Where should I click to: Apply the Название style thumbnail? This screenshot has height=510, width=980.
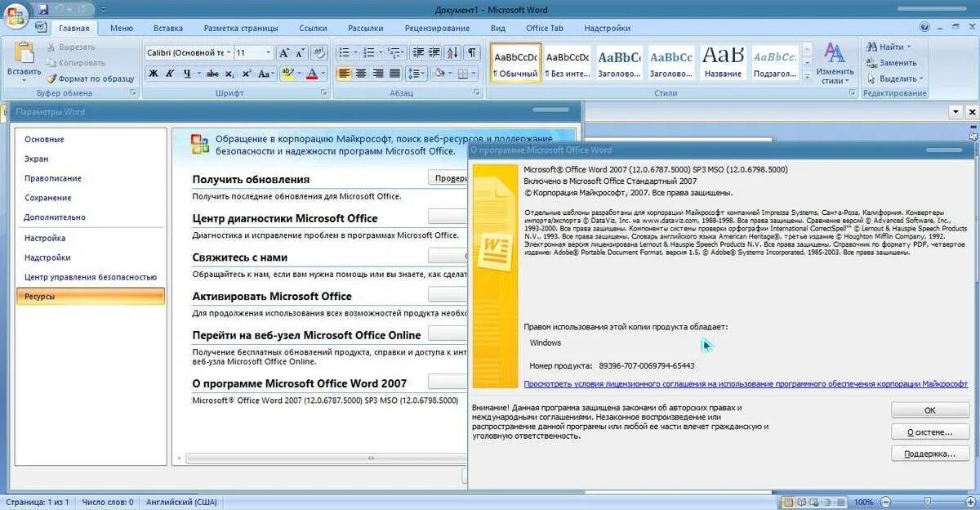723,63
